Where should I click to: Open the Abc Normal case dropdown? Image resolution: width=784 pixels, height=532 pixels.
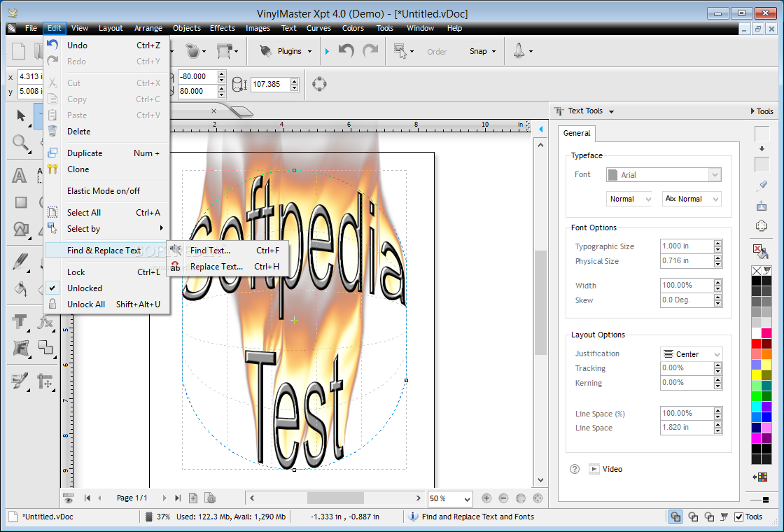coord(692,199)
